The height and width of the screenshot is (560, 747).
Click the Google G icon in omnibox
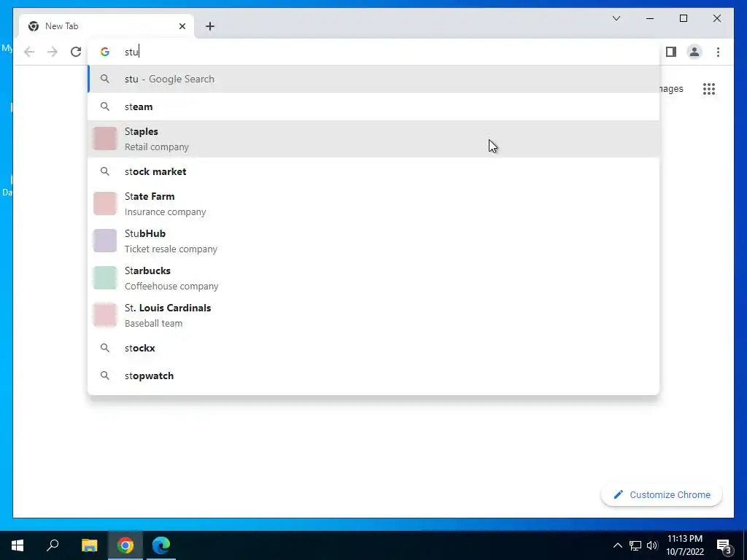(105, 52)
